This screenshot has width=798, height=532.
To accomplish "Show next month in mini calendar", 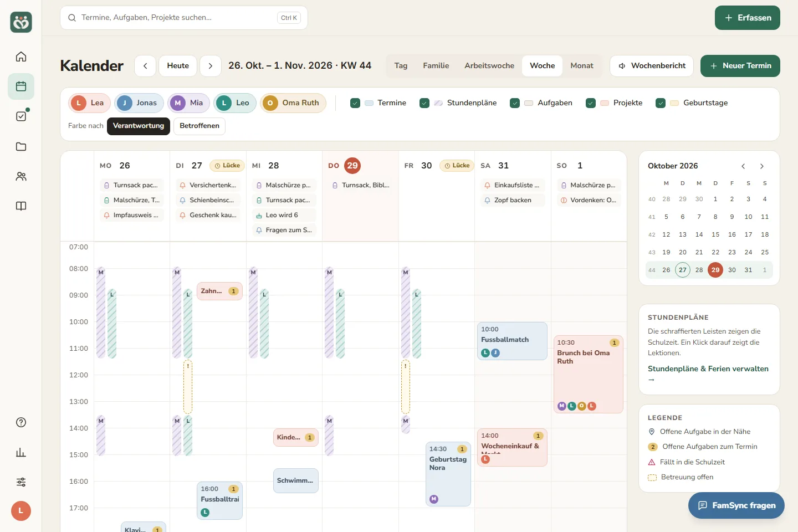I will (762, 166).
